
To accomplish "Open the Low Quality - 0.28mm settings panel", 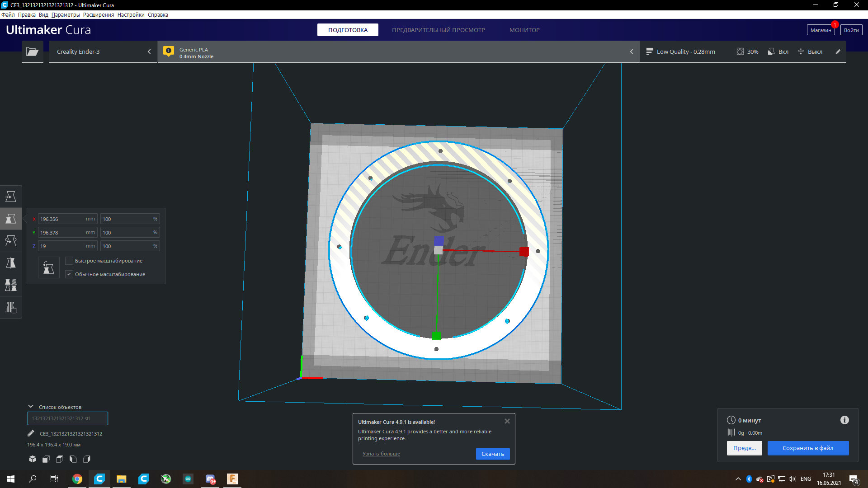I will click(743, 52).
